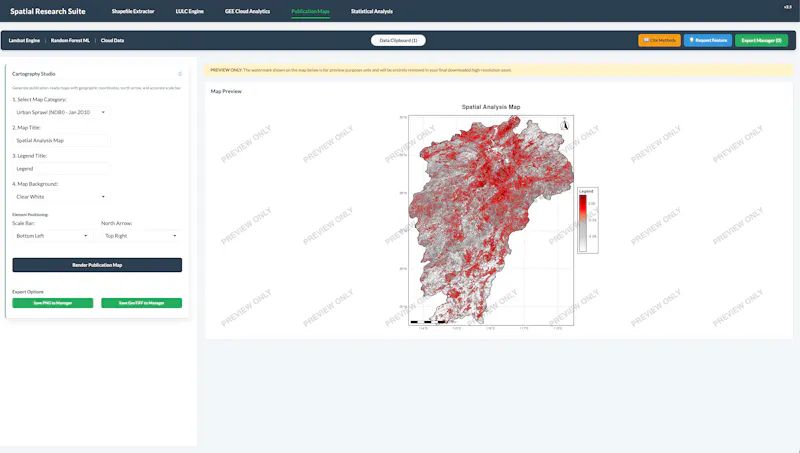Click the scale bar on the map preview
Viewport: 800px width, 453px height.
pyautogui.click(x=428, y=322)
